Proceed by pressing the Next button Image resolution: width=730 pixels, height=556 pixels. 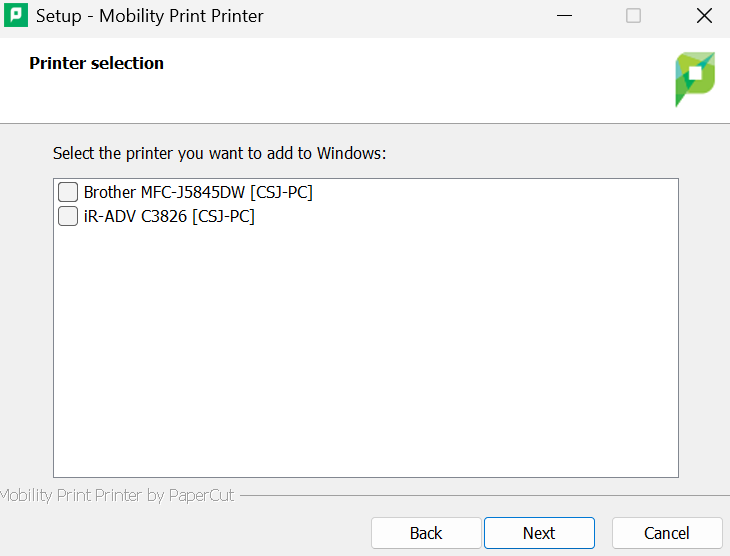coord(539,533)
